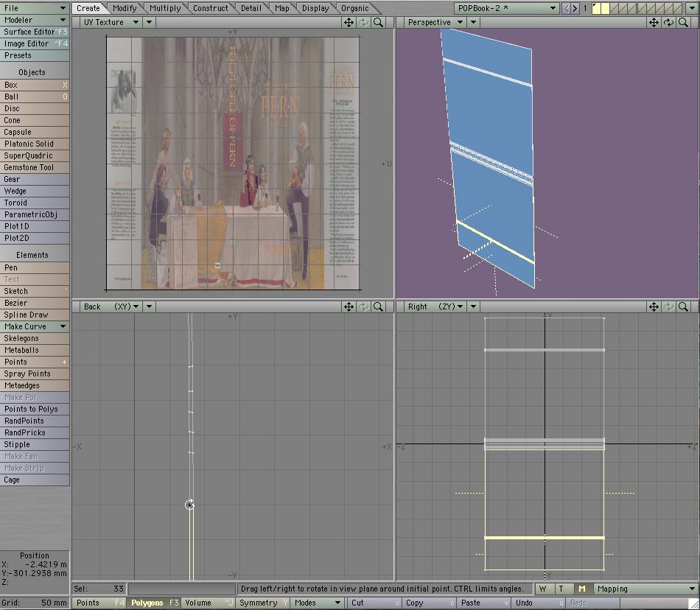700x610 pixels.
Task: Switch to the Detail tab
Action: point(251,8)
